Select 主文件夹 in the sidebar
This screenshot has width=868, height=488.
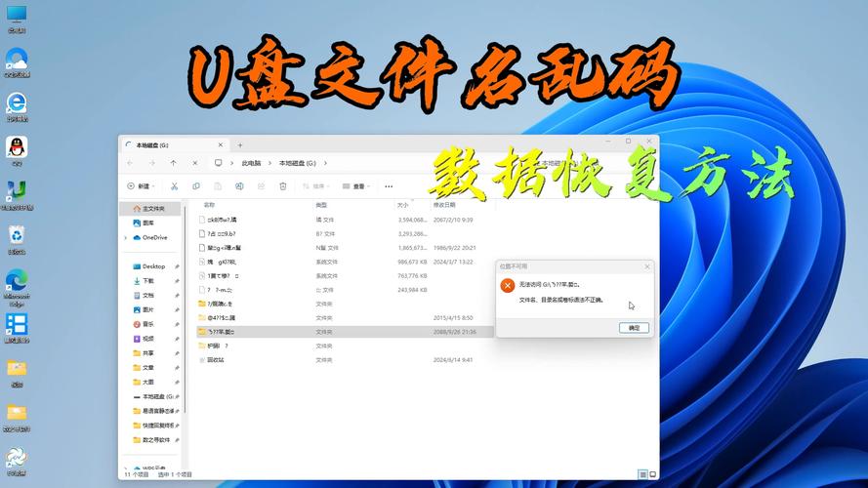click(150, 209)
